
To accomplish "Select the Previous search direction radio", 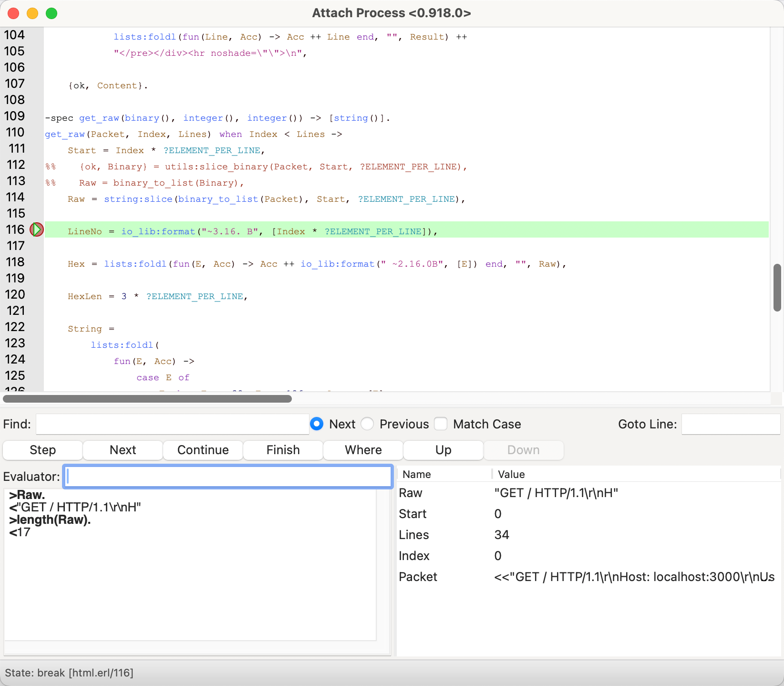I will [x=368, y=424].
